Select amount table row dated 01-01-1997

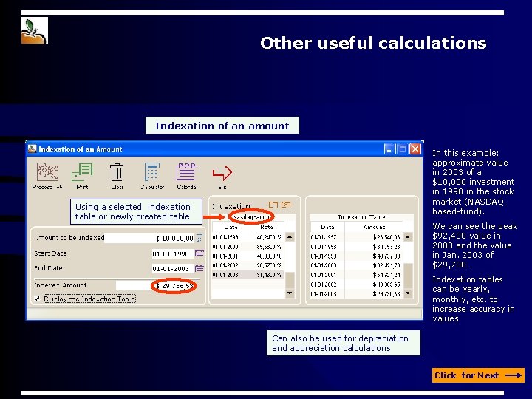[x=356, y=237]
